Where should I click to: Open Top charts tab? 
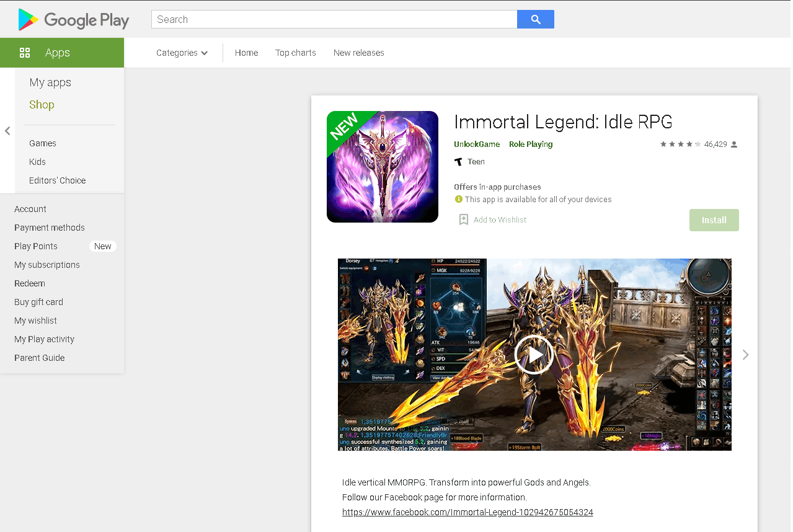296,53
